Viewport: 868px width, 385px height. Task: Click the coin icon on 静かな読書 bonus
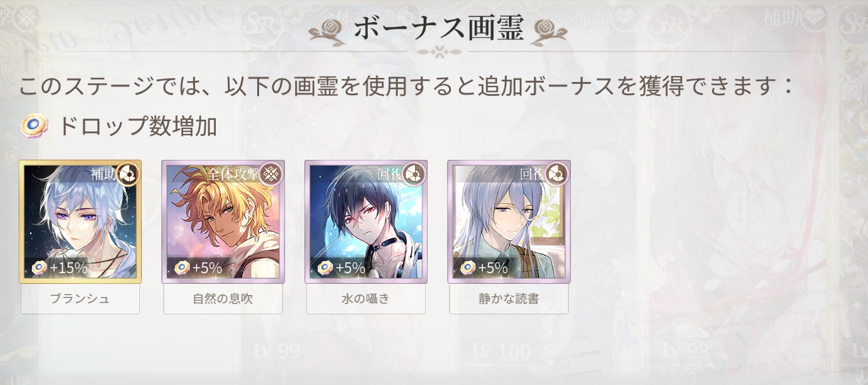coord(468,268)
